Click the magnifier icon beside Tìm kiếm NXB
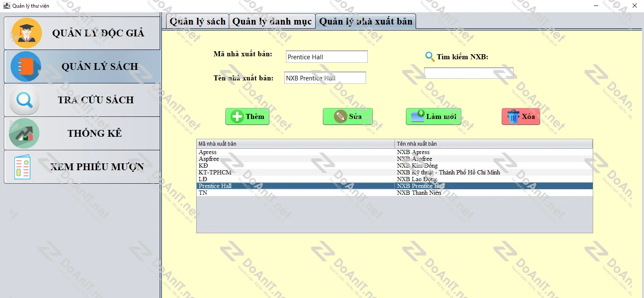The width and height of the screenshot is (644, 298). coord(430,57)
